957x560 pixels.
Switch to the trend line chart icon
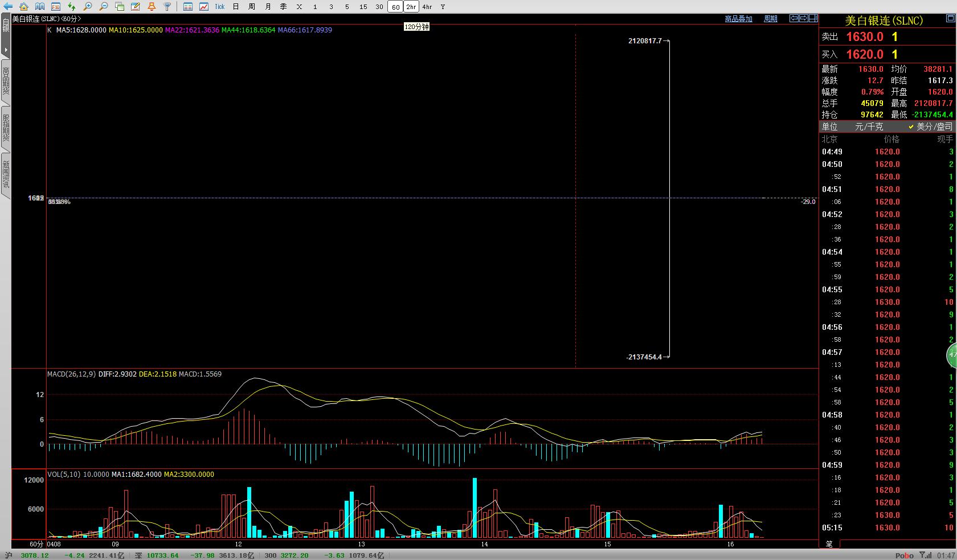coord(203,7)
